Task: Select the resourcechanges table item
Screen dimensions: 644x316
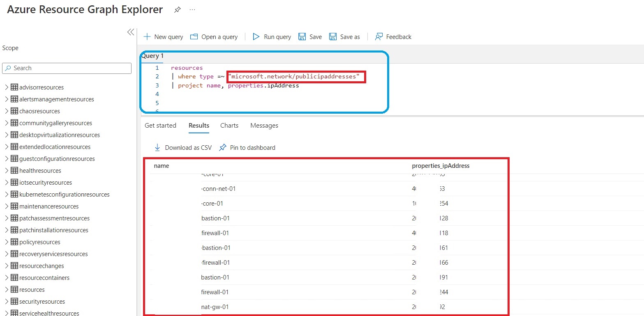Action: pos(42,266)
